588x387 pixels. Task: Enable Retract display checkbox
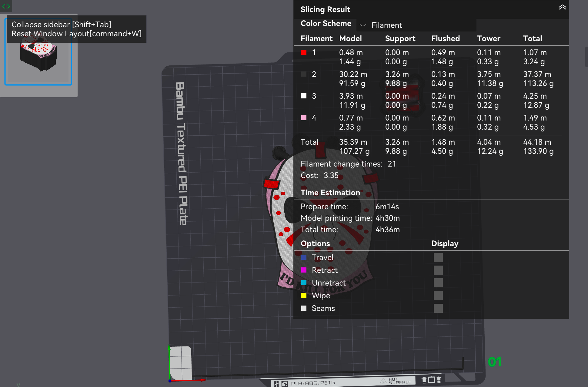(x=438, y=270)
